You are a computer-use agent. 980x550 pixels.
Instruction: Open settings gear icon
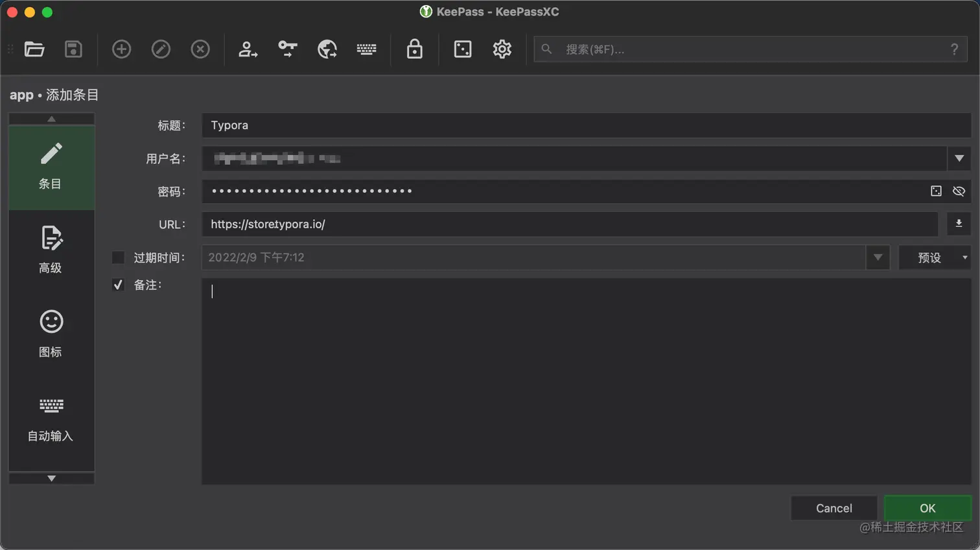pos(502,49)
